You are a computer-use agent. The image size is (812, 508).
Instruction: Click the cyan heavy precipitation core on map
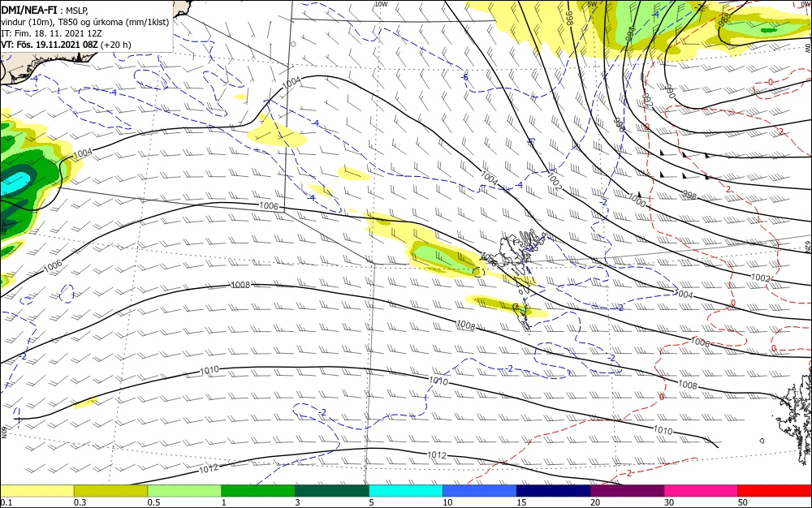pyautogui.click(x=15, y=184)
